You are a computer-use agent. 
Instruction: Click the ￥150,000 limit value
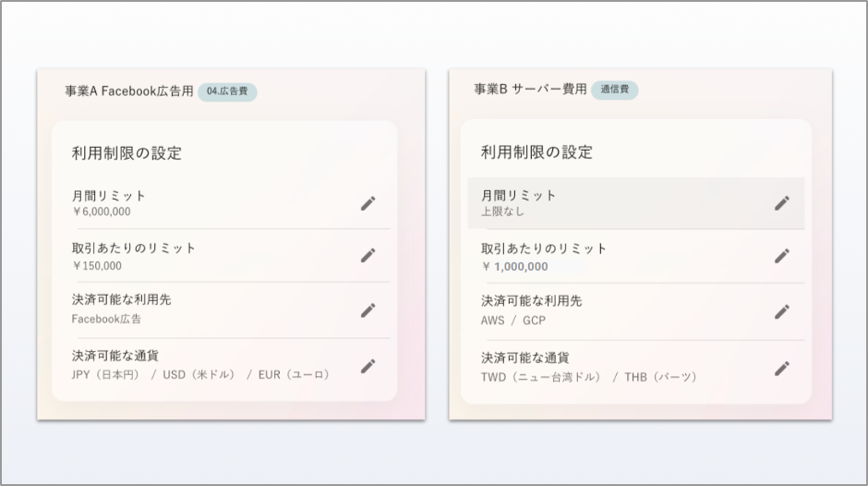point(97,266)
